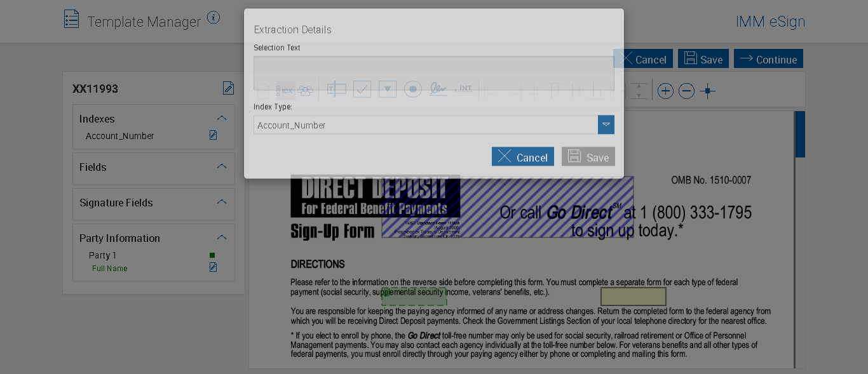Zoom in with the plus circle icon
Screen dimensions: 868x374
pyautogui.click(x=665, y=91)
